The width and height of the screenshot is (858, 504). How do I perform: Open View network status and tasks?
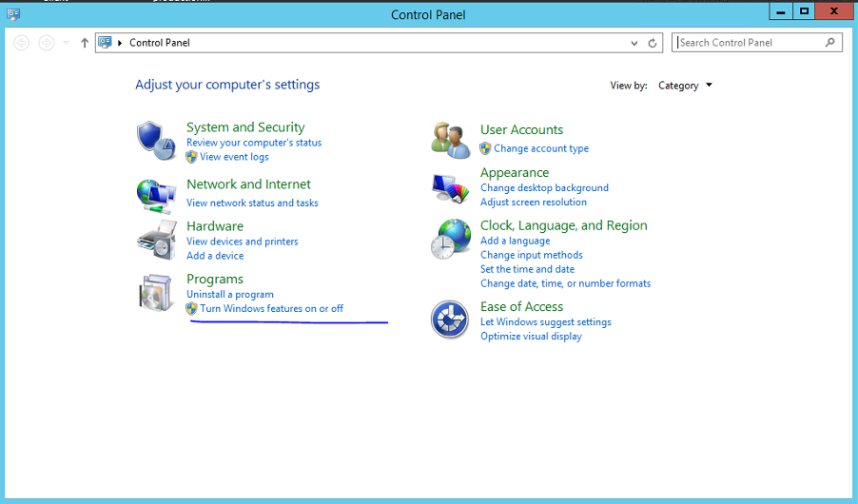252,203
